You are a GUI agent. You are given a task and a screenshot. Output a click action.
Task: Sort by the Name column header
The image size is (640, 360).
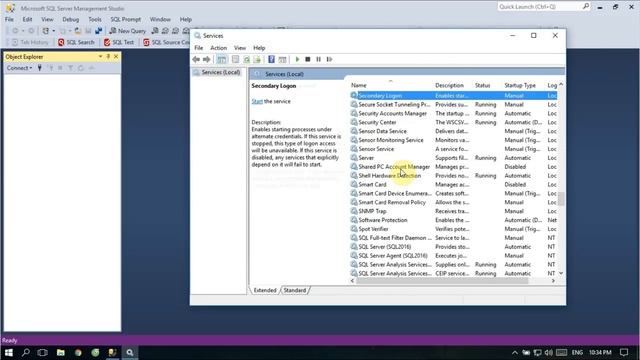[x=359, y=85]
